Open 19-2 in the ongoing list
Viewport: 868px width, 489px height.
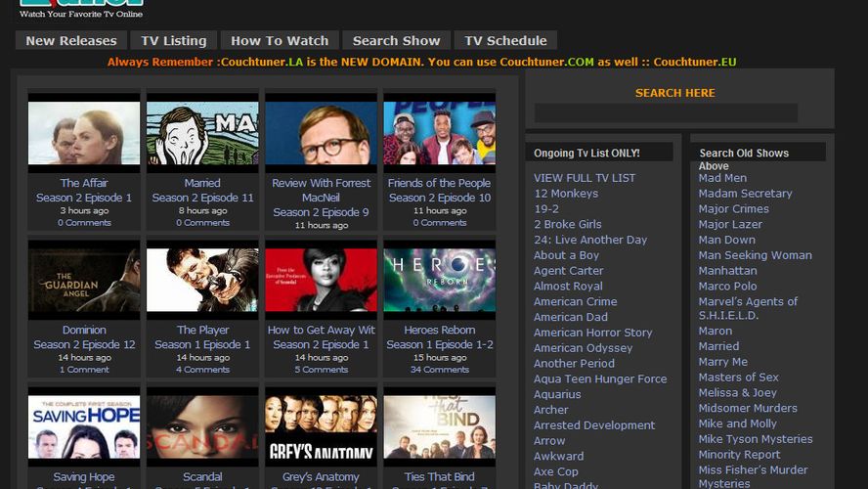[546, 208]
